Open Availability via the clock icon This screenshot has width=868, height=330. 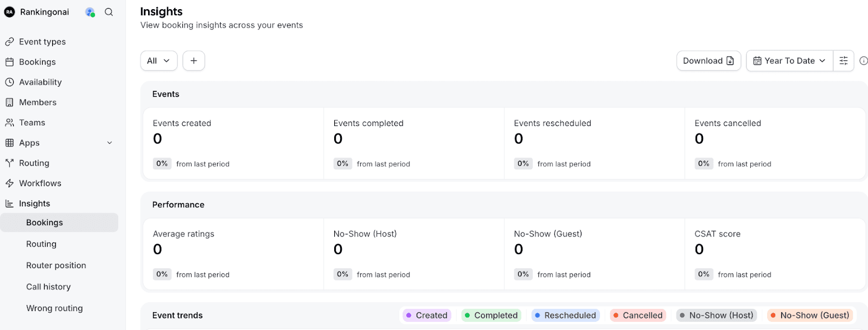9,81
